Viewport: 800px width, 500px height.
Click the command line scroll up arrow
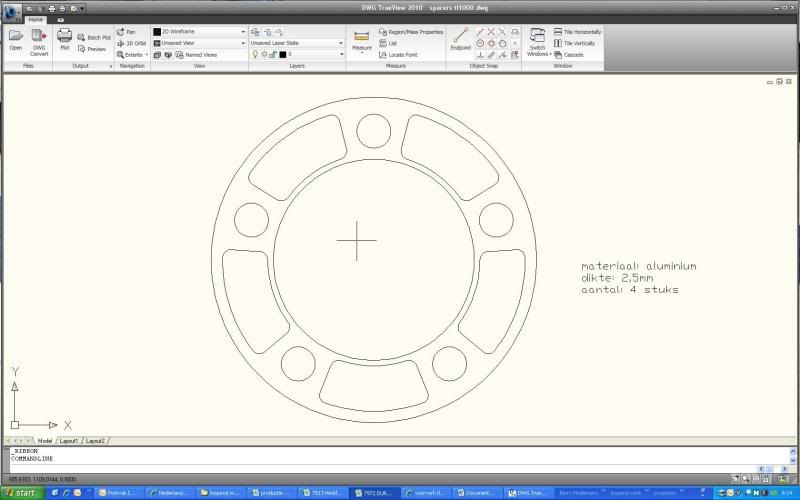pos(792,451)
